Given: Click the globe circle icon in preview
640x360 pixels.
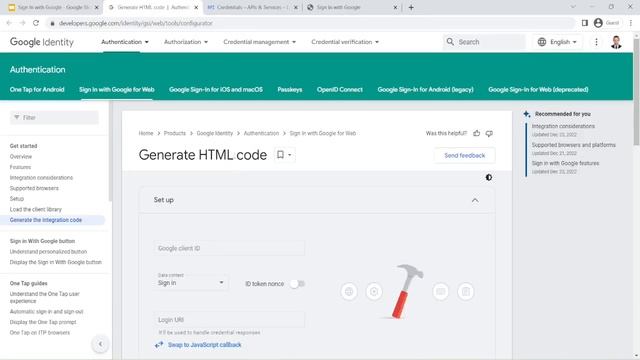Looking at the screenshot, I should coord(349,291).
